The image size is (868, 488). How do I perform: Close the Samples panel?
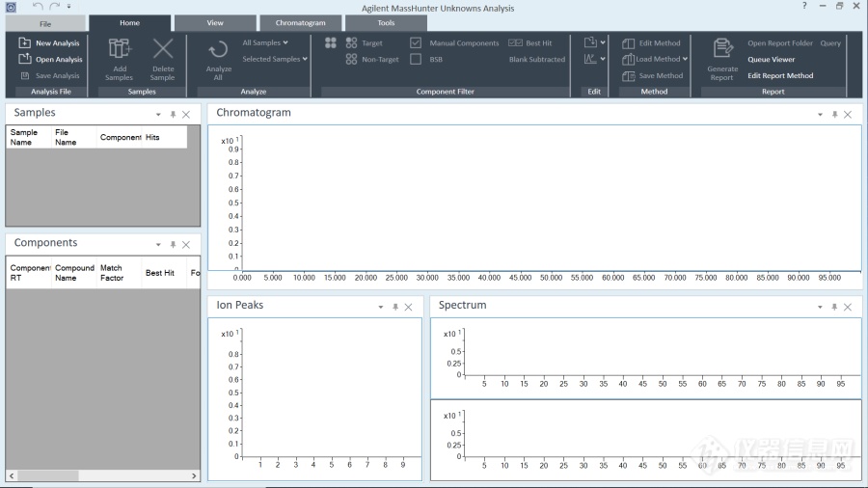pyautogui.click(x=186, y=115)
